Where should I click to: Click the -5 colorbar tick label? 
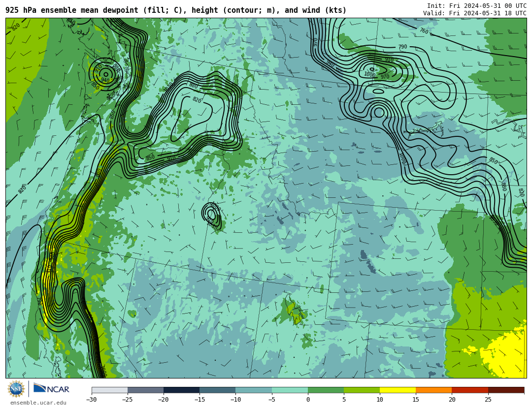click(x=271, y=400)
